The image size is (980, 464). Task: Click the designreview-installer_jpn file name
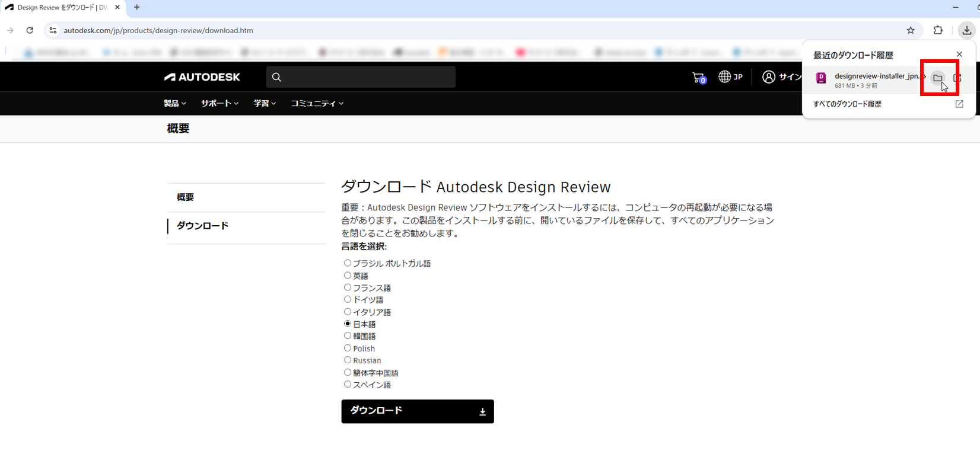click(x=877, y=76)
